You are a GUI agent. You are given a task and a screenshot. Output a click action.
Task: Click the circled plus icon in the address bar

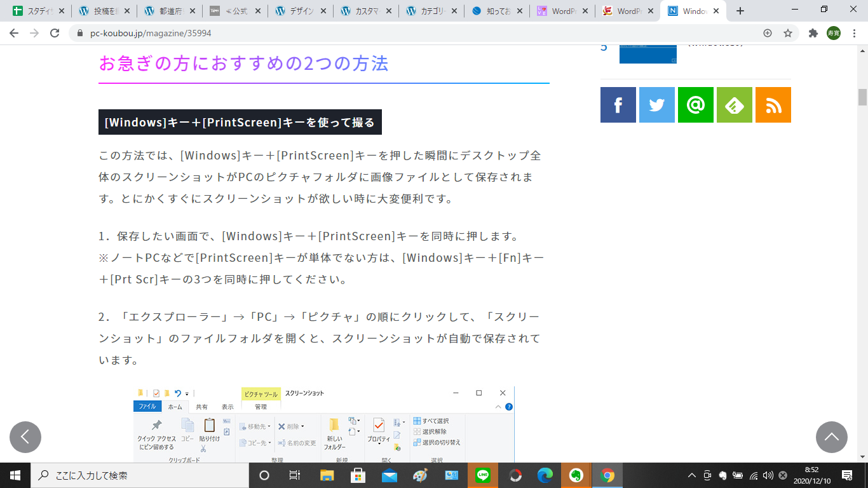(768, 33)
